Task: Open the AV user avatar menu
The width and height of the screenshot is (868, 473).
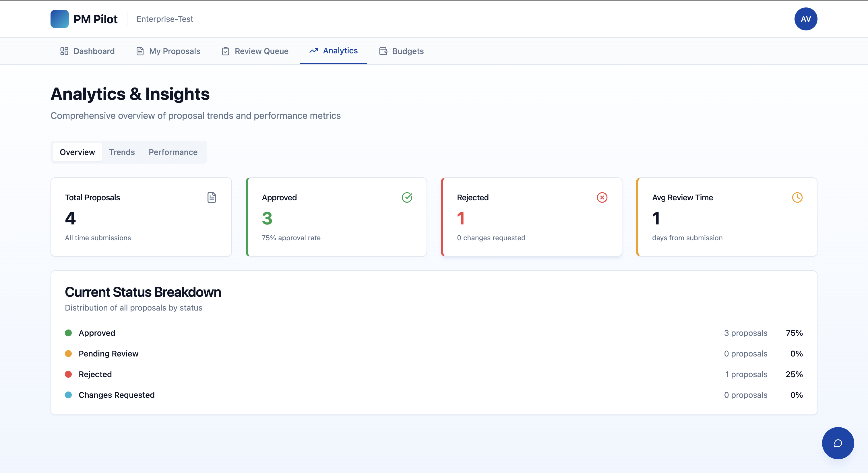Action: point(805,19)
